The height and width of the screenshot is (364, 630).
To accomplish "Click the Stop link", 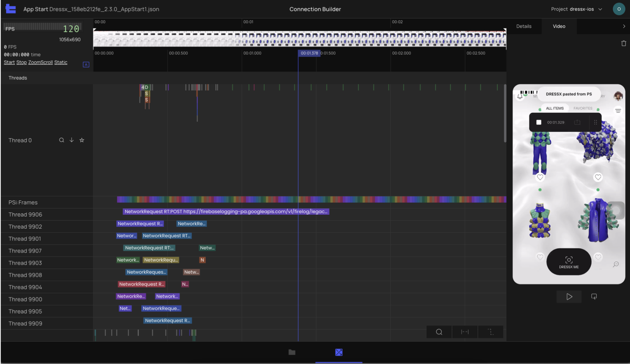I will click(x=21, y=62).
